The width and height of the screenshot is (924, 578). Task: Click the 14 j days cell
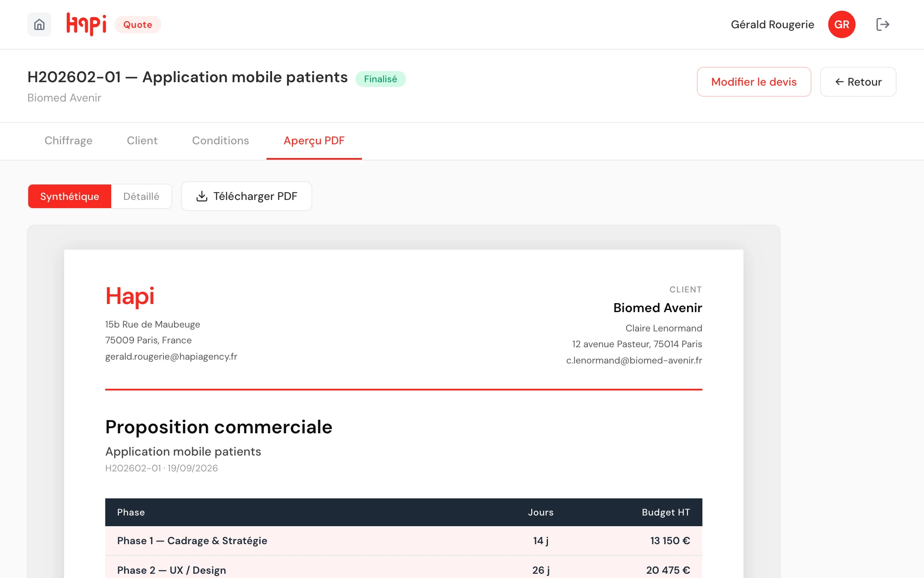point(541,541)
